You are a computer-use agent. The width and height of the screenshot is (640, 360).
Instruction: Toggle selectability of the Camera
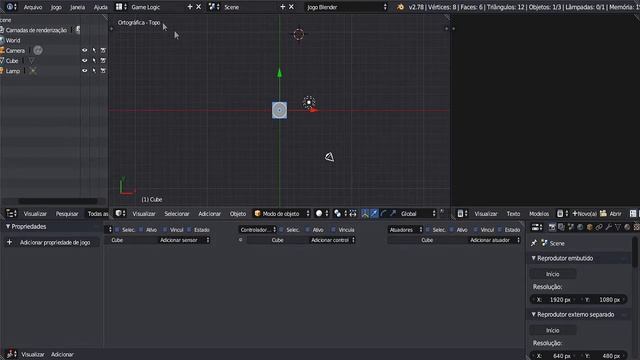pos(94,50)
